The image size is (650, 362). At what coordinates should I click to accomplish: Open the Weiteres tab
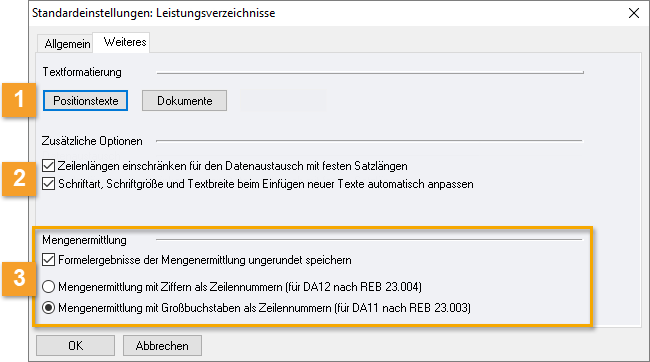point(125,42)
